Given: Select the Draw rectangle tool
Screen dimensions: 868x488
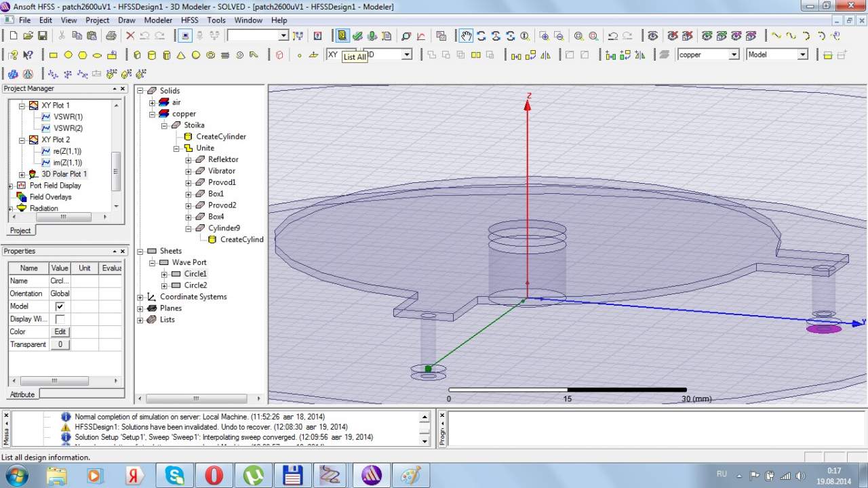Looking at the screenshot, I should 54,55.
